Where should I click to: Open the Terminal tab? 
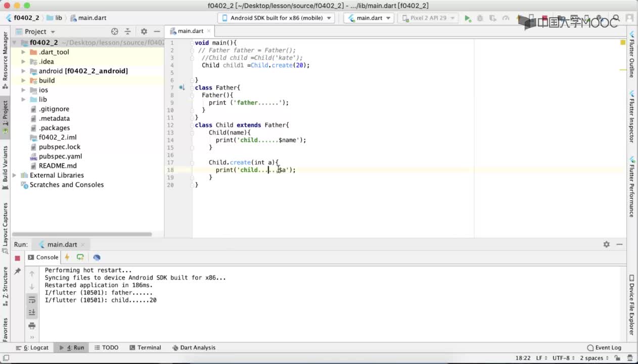(x=145, y=348)
